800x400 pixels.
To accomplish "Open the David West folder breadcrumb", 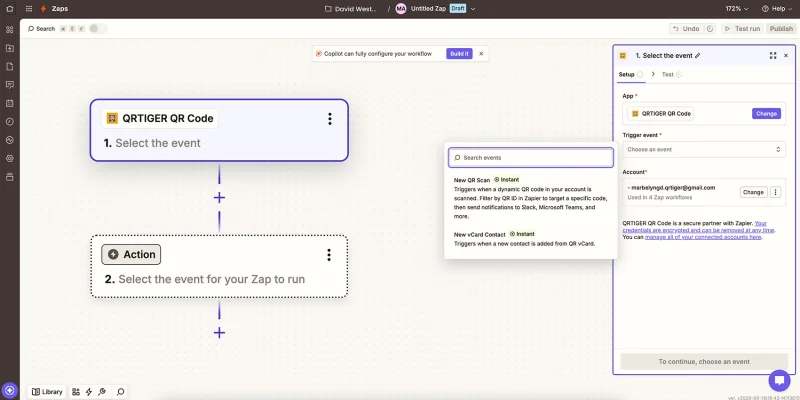I will pyautogui.click(x=350, y=9).
